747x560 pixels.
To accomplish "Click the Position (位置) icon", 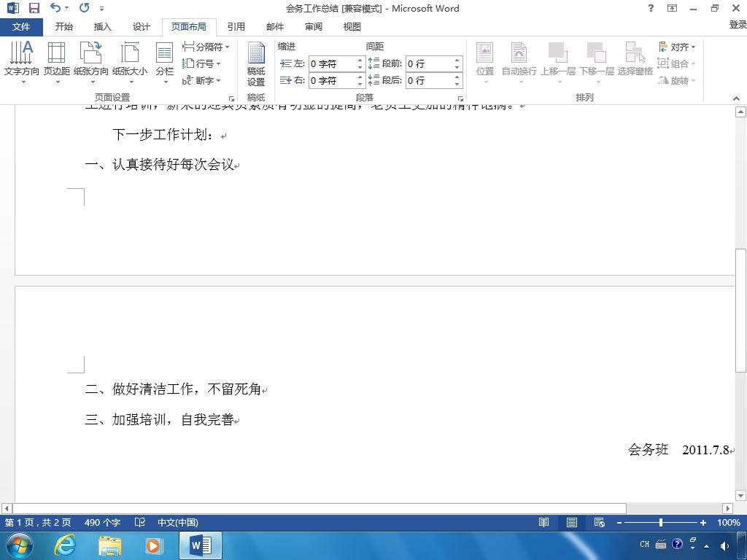I will coord(485,63).
